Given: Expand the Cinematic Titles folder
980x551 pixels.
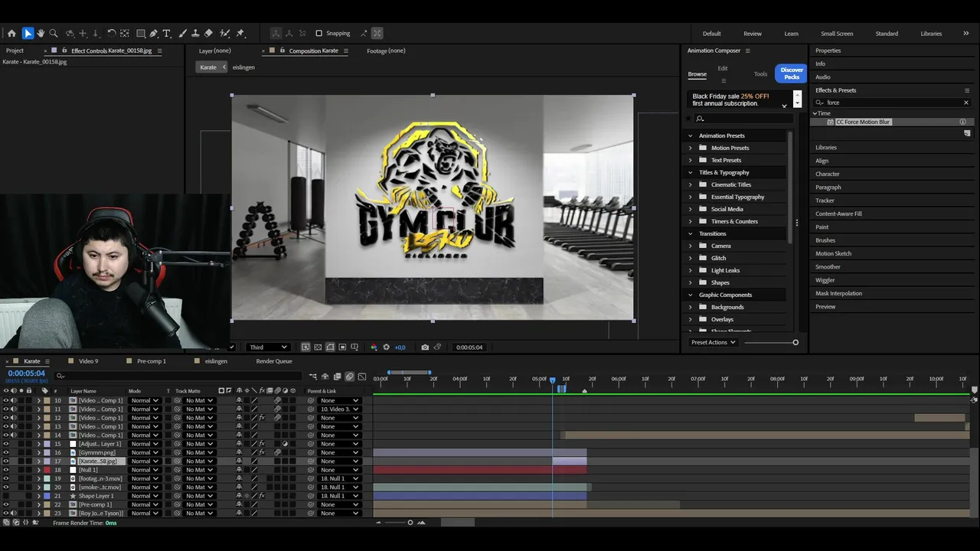Looking at the screenshot, I should 690,184.
